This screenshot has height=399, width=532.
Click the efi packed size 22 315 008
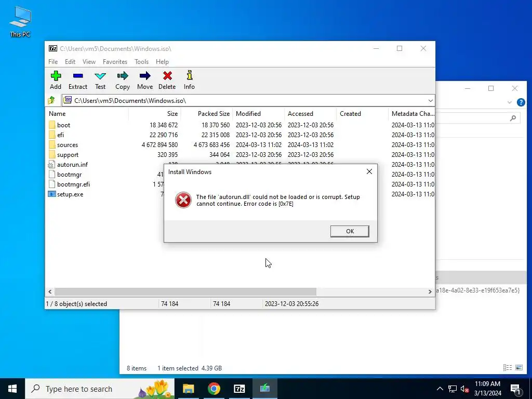(x=216, y=135)
